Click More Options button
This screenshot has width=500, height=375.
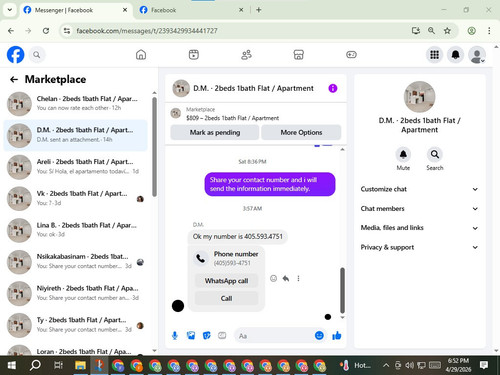point(301,133)
